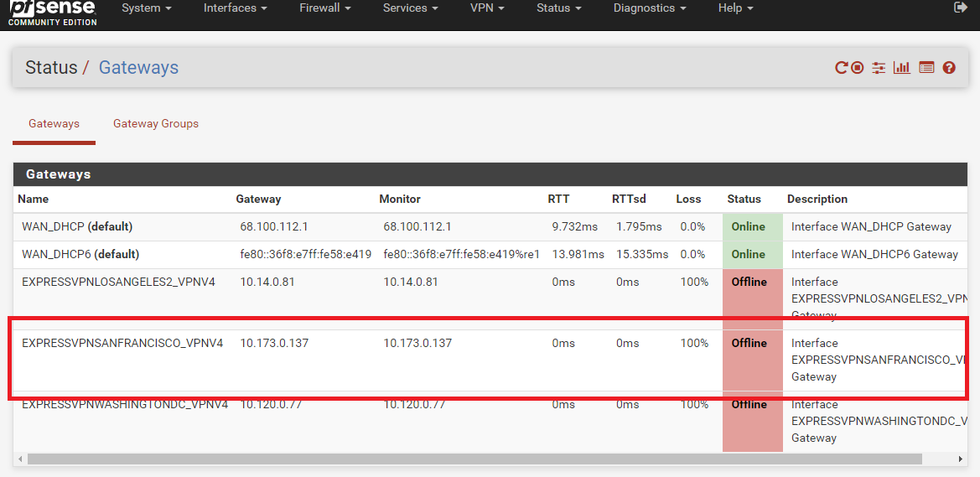The height and width of the screenshot is (477, 980).
Task: Click 0.0% loss for WAN_DHCP row
Action: (692, 226)
